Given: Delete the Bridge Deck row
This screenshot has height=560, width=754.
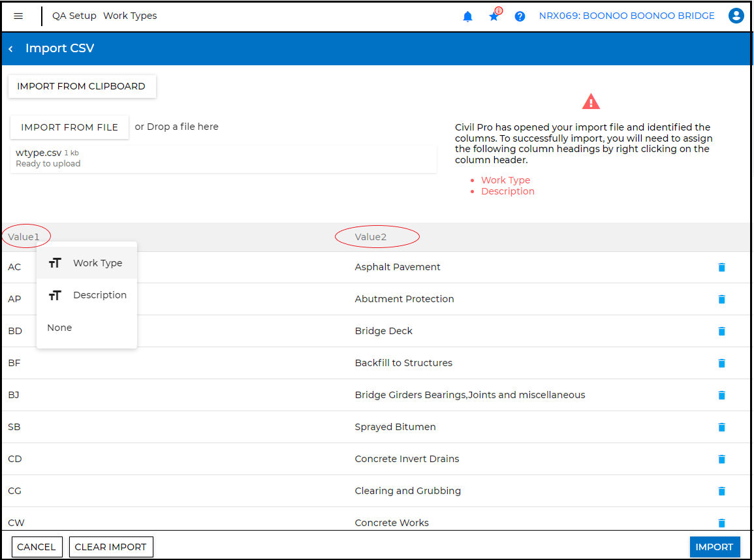Looking at the screenshot, I should tap(722, 331).
